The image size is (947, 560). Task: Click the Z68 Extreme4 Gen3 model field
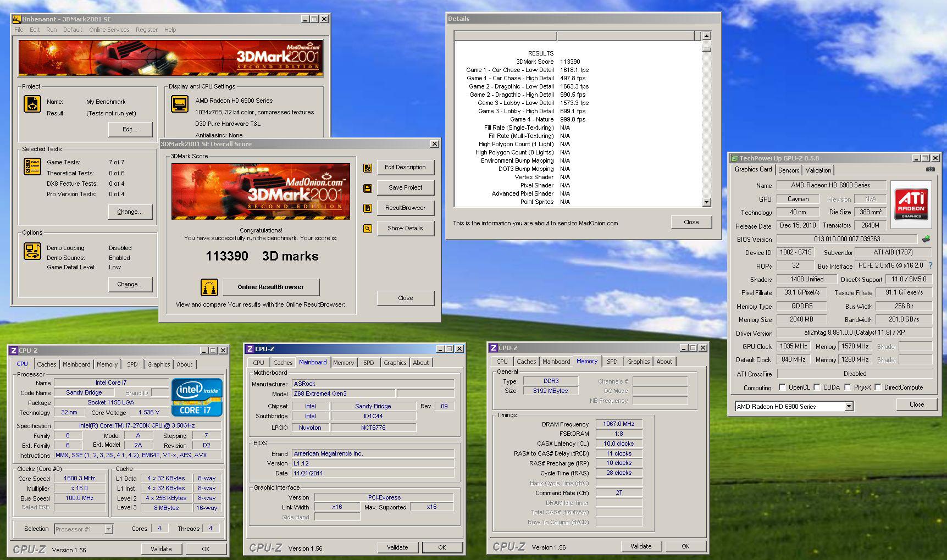343,394
